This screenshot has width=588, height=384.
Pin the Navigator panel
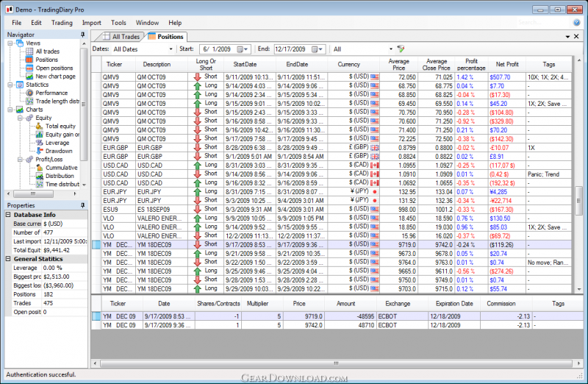tap(82, 35)
